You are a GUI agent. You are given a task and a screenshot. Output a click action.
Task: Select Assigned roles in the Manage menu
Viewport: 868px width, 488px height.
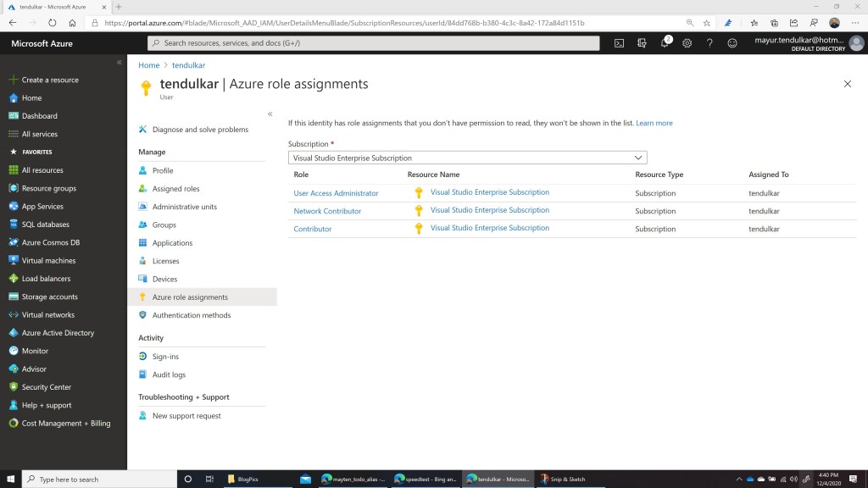[x=175, y=189]
